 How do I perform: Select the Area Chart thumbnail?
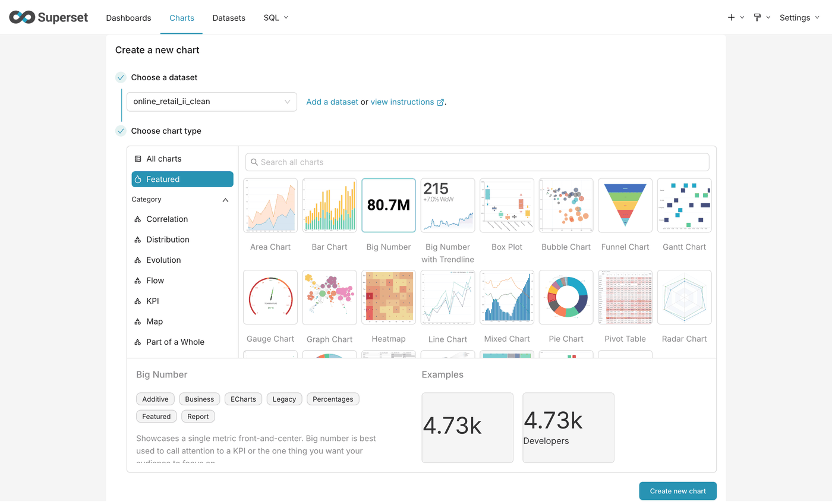[270, 205]
